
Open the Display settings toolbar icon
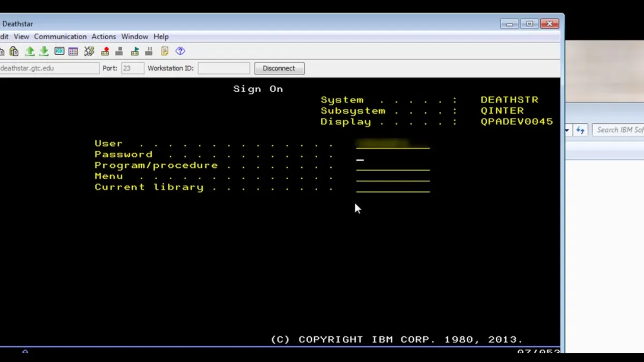[59, 51]
